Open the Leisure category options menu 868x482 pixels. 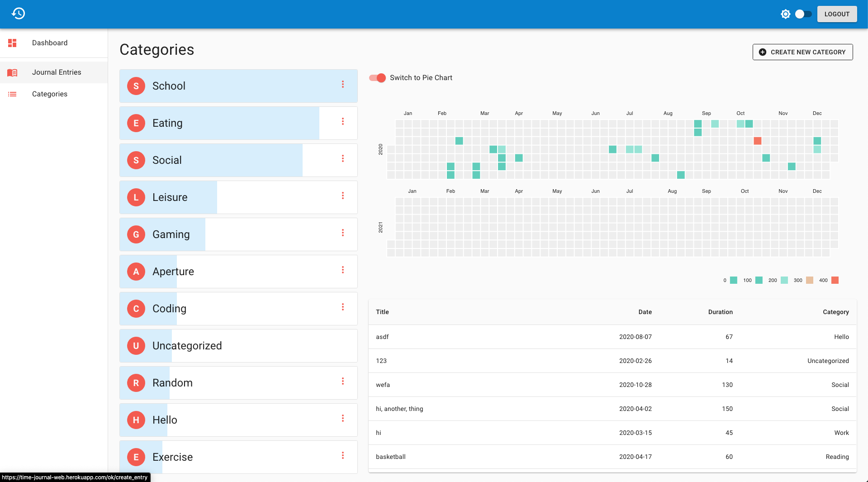point(343,196)
